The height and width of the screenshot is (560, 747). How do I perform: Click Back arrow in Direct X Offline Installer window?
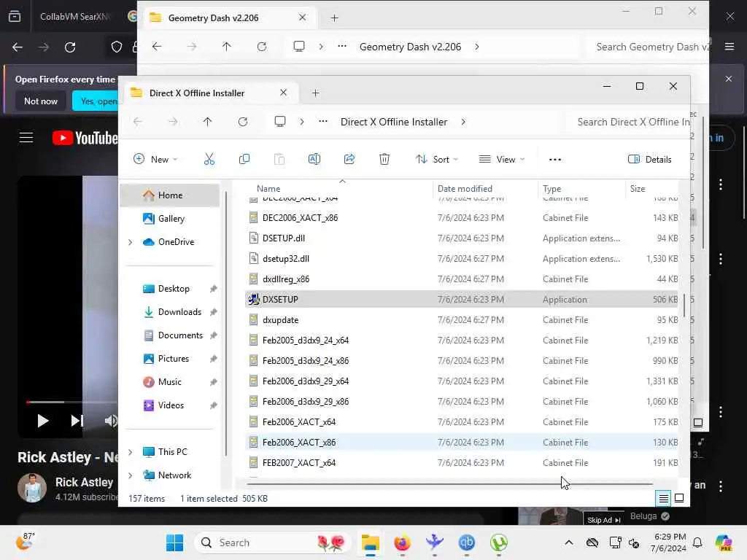(138, 122)
